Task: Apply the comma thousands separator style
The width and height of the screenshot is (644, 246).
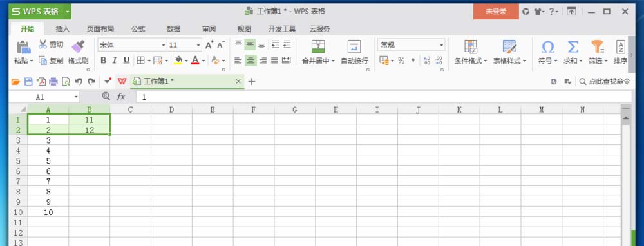Action: click(413, 61)
